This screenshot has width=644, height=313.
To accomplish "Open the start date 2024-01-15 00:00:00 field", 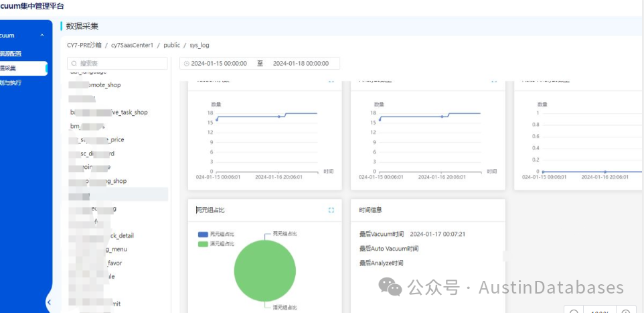I will click(x=219, y=64).
